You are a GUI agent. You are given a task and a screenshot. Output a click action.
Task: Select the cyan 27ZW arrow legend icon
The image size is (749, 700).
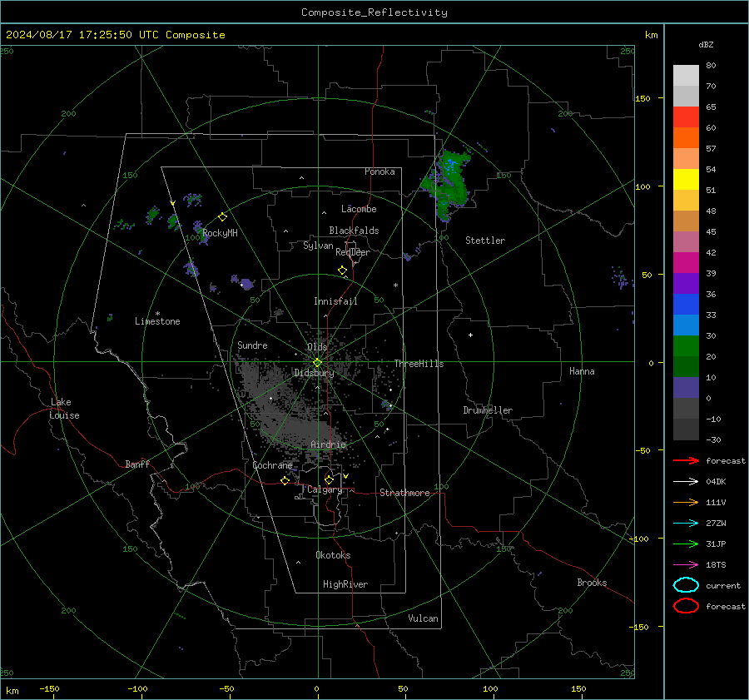(x=686, y=524)
